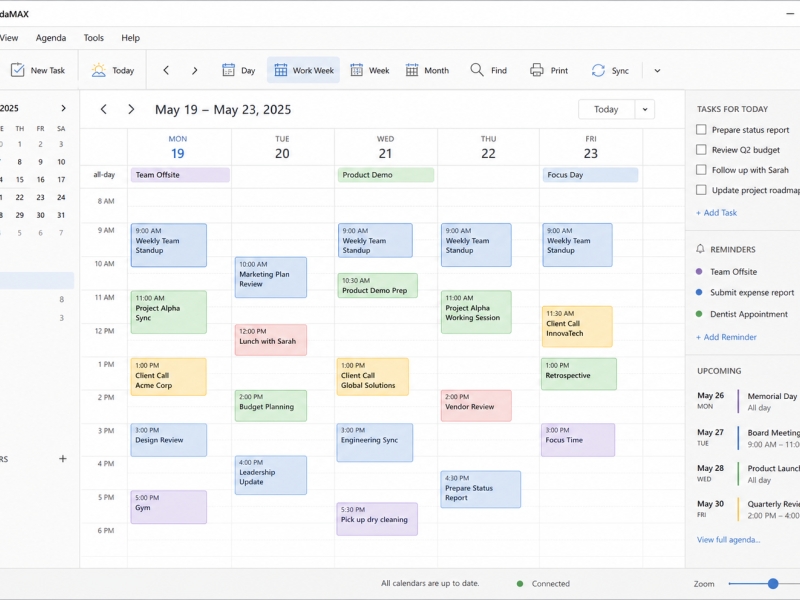Open the Leadership Update event
Image resolution: width=800 pixels, height=600 pixels.
click(271, 476)
